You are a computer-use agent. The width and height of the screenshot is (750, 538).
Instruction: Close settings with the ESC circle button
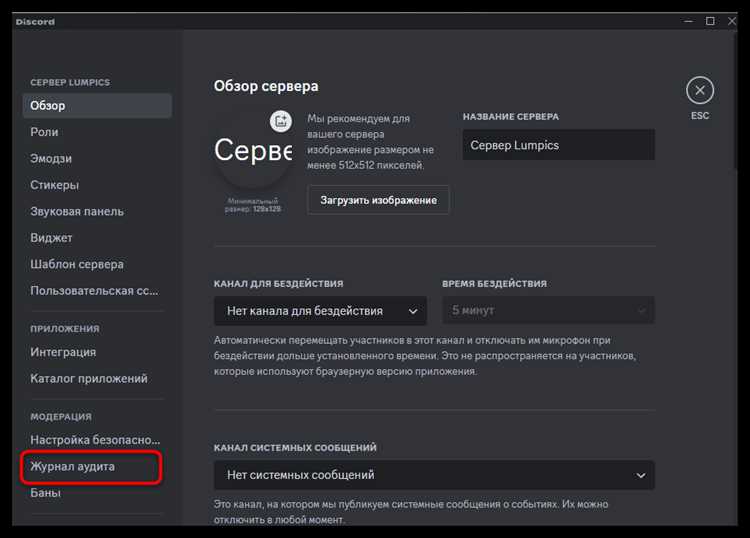[x=700, y=90]
